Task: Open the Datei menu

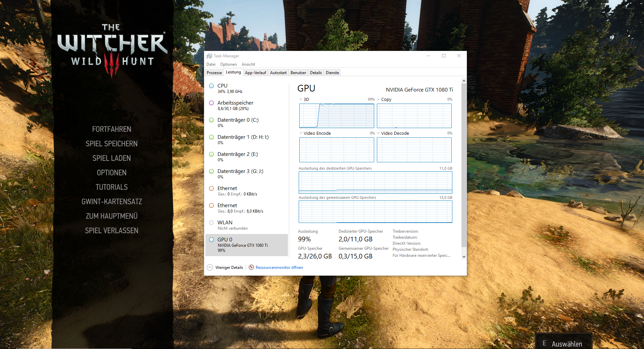Action: [x=211, y=64]
